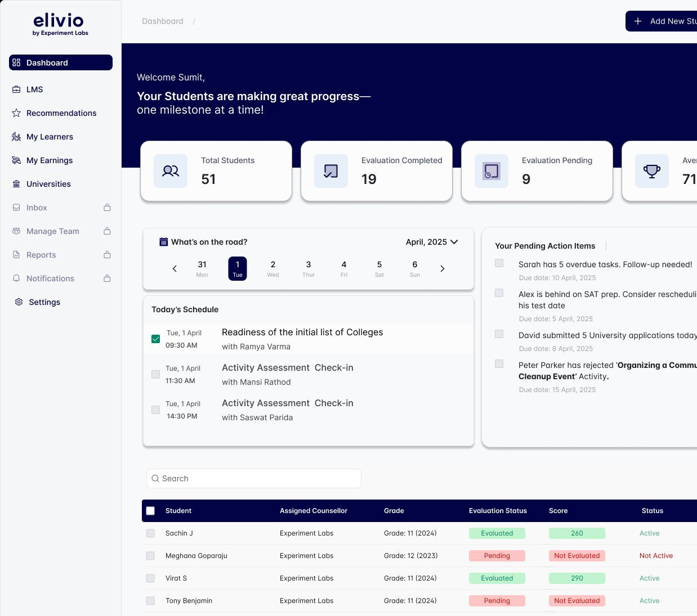This screenshot has height=616, width=697.
Task: Click the Dashboard breadcrumb link
Action: pyautogui.click(x=163, y=21)
